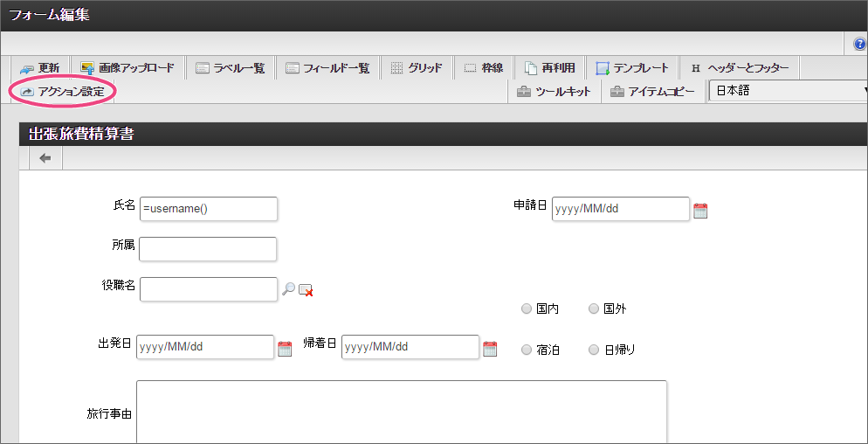Click the 旅行事由 label
Screen dimensions: 868x444
point(109,413)
